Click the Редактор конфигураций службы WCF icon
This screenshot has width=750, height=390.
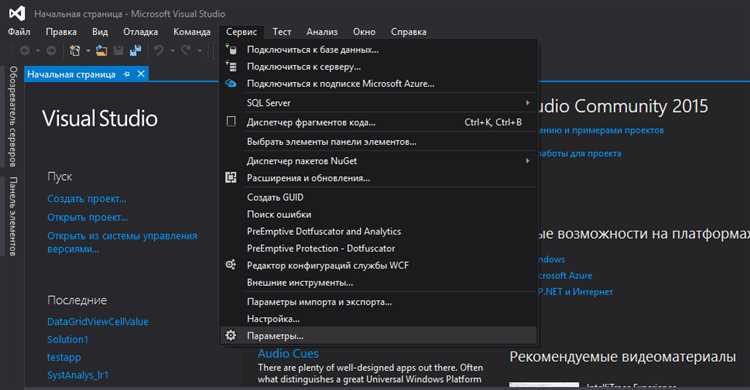coord(231,265)
